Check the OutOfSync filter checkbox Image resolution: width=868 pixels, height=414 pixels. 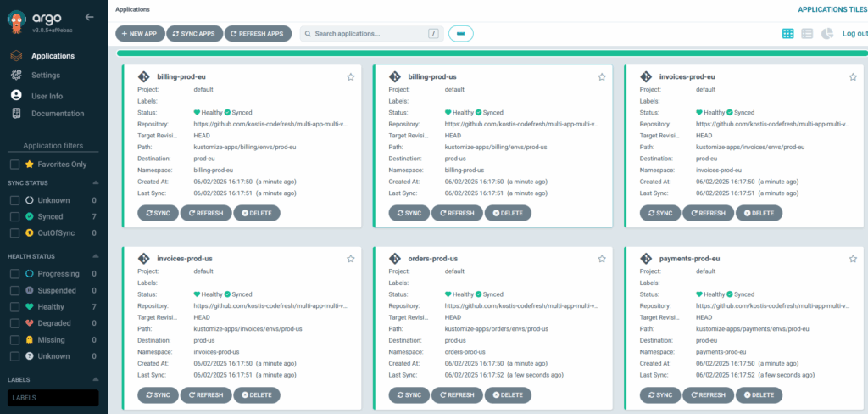(14, 232)
